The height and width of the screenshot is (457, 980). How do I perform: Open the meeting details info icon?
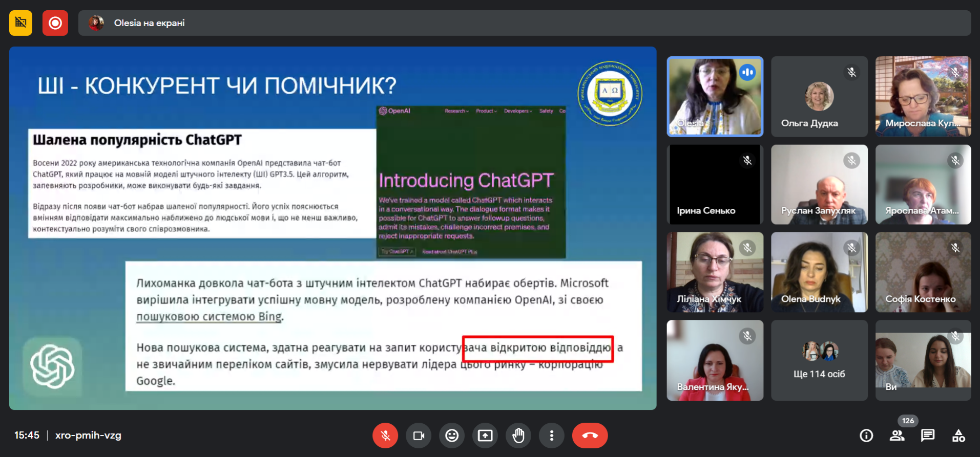pyautogui.click(x=866, y=436)
